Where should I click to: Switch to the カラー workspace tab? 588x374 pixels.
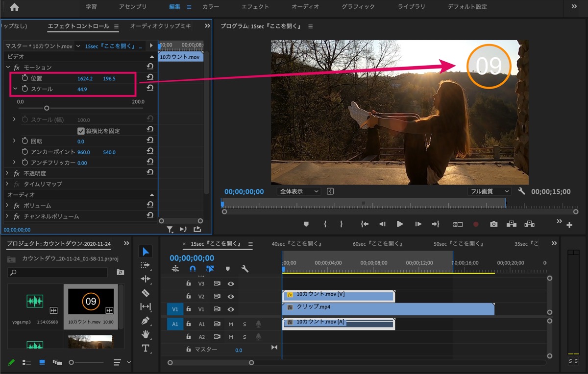point(211,7)
